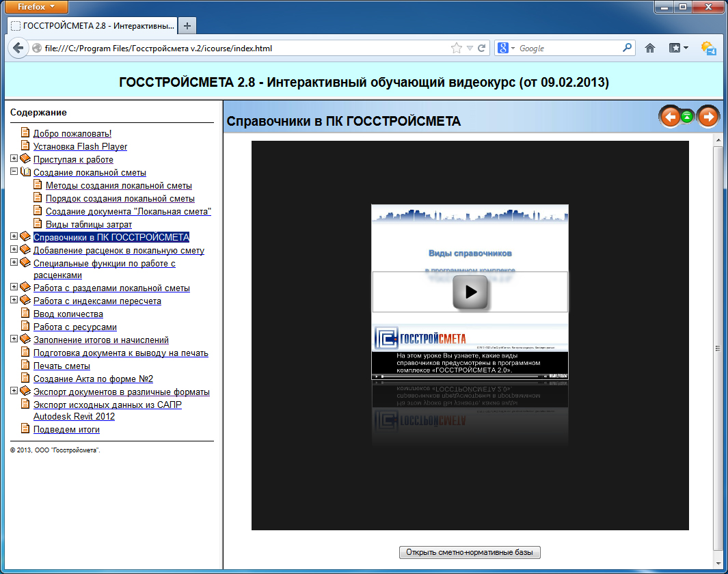This screenshot has width=728, height=574.
Task: Click the video player seek bar
Action: click(x=460, y=377)
